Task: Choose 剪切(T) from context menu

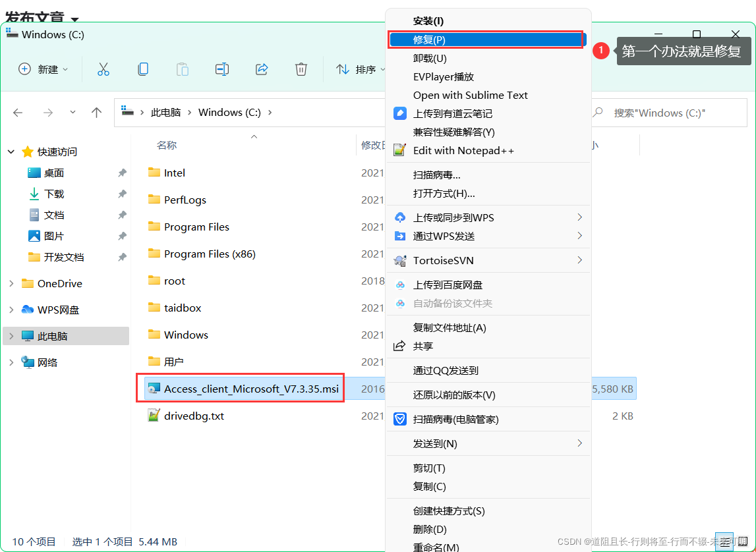Action: (x=488, y=468)
